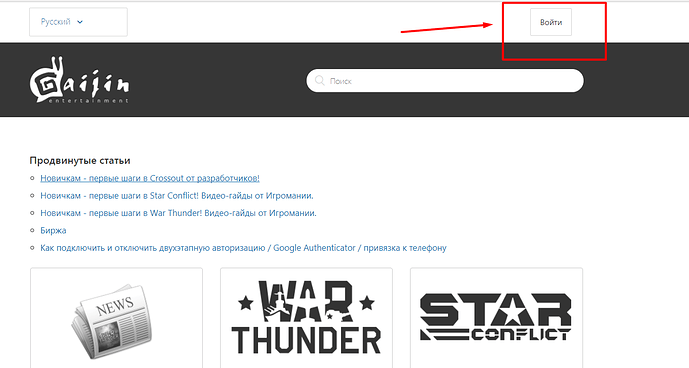Open Star Conflict video guides article link

[x=177, y=196]
